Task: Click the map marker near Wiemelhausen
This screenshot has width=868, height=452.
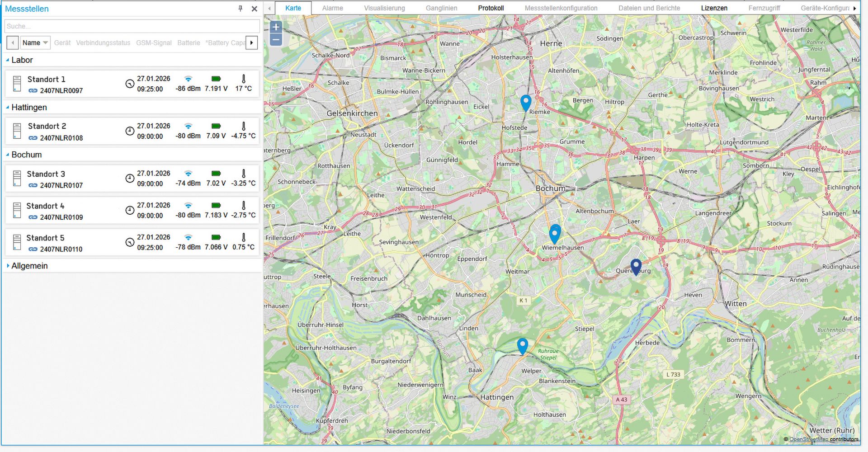Action: (555, 234)
